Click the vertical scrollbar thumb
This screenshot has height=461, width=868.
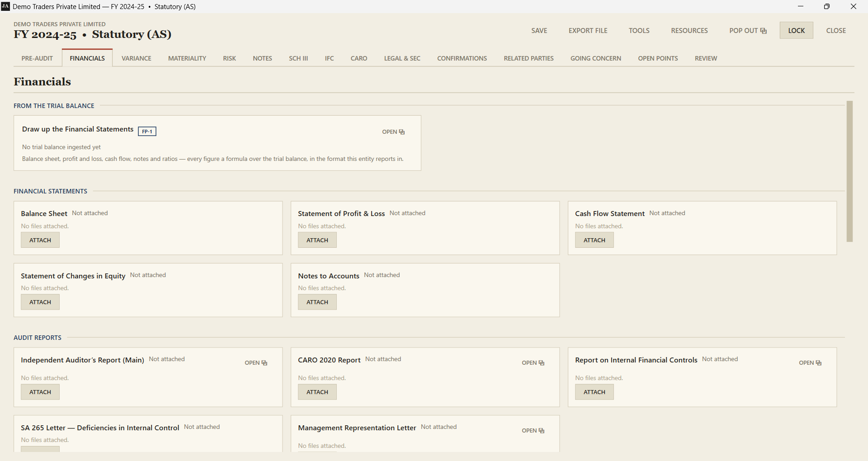click(849, 171)
